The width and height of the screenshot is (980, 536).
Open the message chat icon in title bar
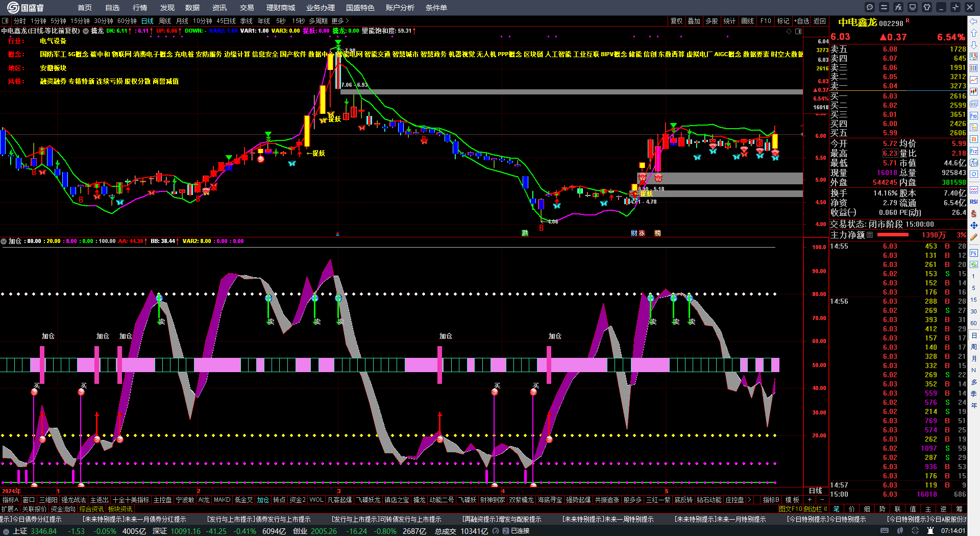point(870,7)
